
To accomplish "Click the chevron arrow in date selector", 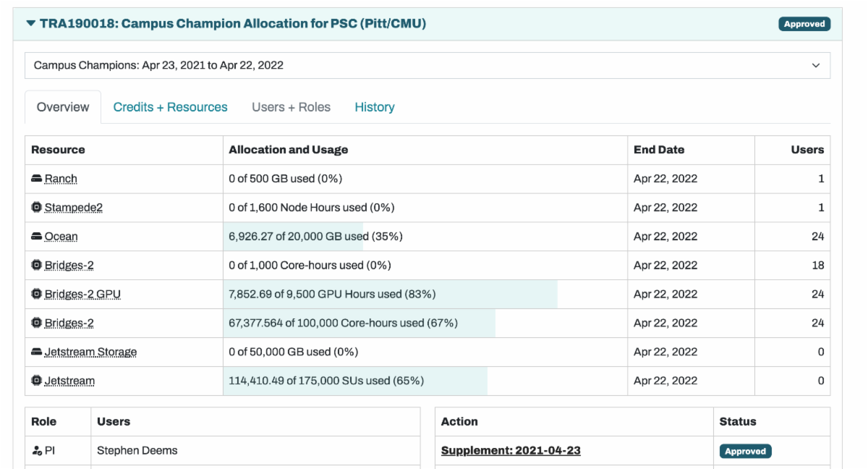I will coord(816,65).
